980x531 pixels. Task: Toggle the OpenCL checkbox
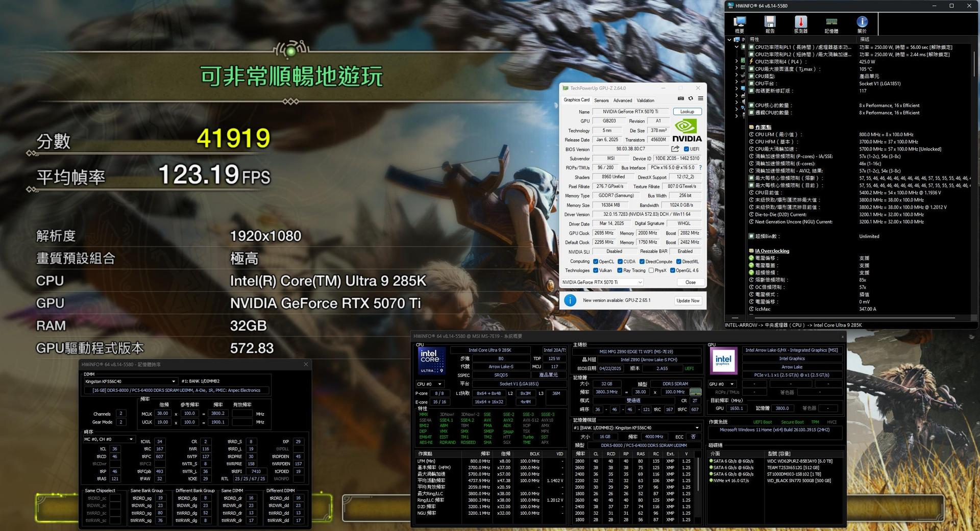click(x=595, y=262)
